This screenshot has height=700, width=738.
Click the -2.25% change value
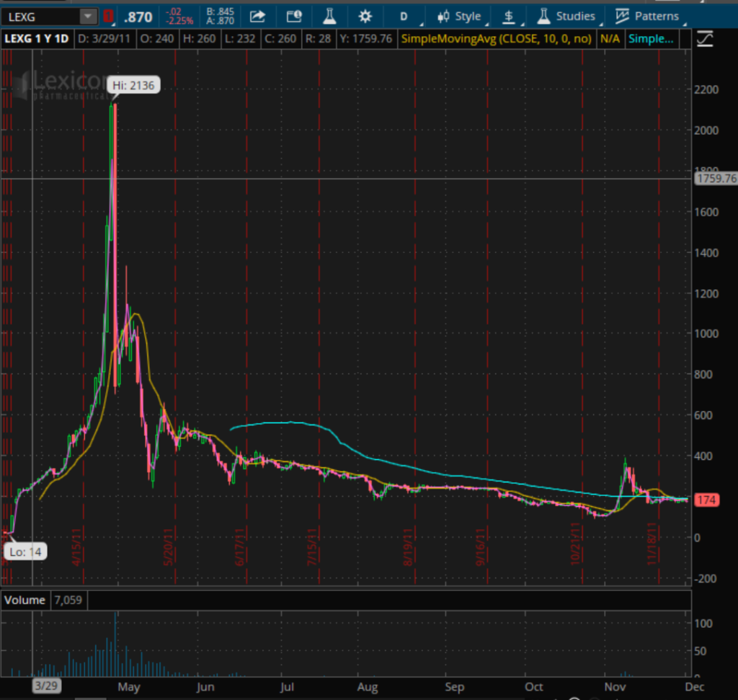[x=179, y=21]
